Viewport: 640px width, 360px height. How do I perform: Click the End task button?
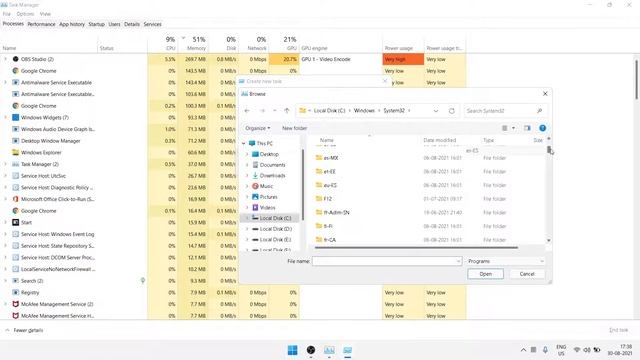click(618, 330)
